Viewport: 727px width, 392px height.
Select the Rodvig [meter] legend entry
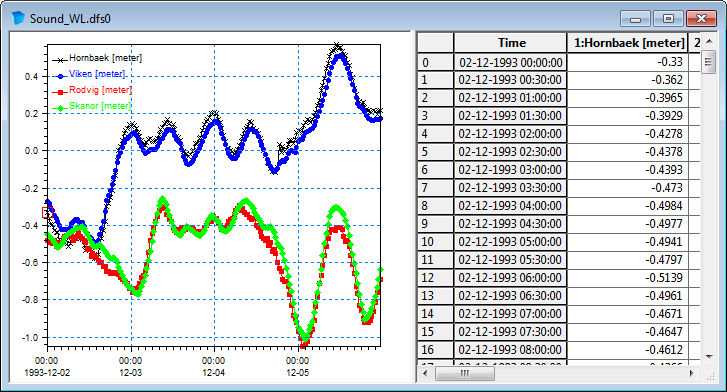pos(92,90)
